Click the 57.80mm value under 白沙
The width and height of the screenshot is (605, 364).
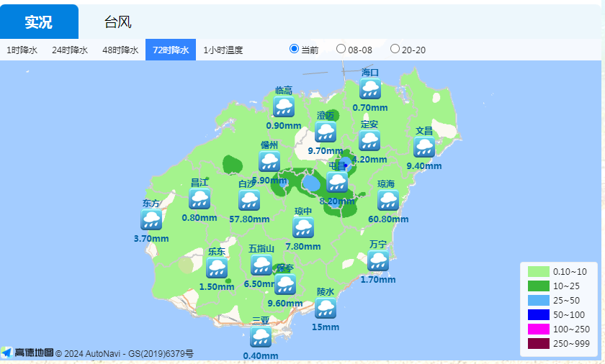[249, 219]
